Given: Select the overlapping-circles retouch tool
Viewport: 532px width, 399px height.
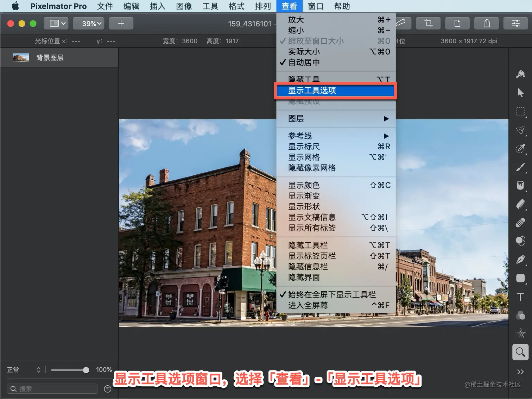Looking at the screenshot, I should pyautogui.click(x=520, y=241).
